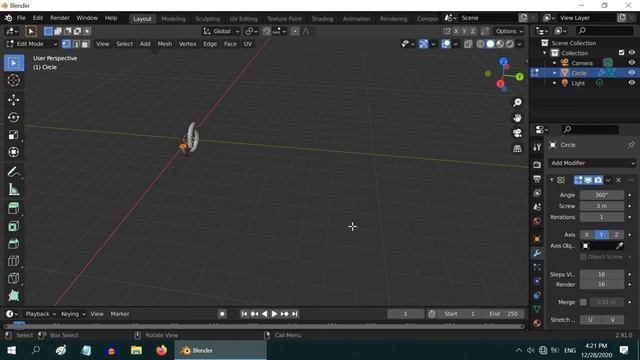Expand the Light tree item
This screenshot has height=360, width=640.
point(554,83)
